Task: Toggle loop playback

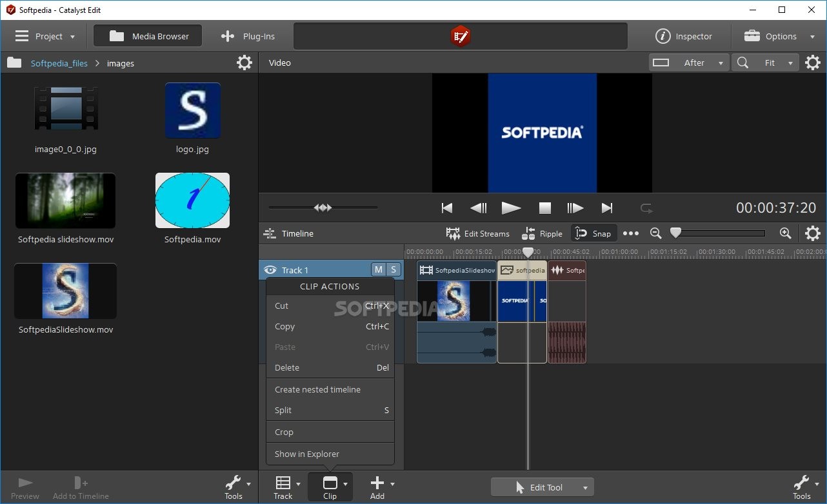Action: [x=646, y=208]
